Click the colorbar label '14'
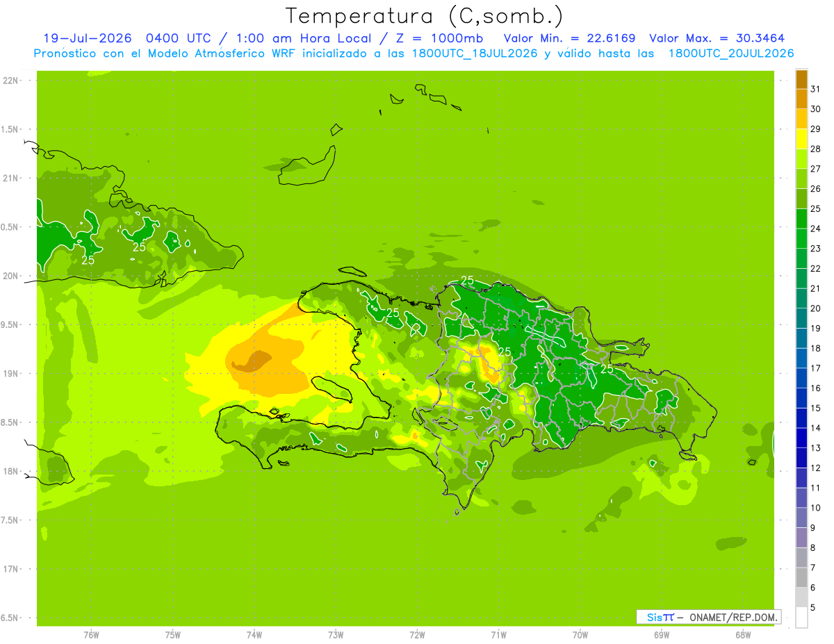 click(815, 428)
